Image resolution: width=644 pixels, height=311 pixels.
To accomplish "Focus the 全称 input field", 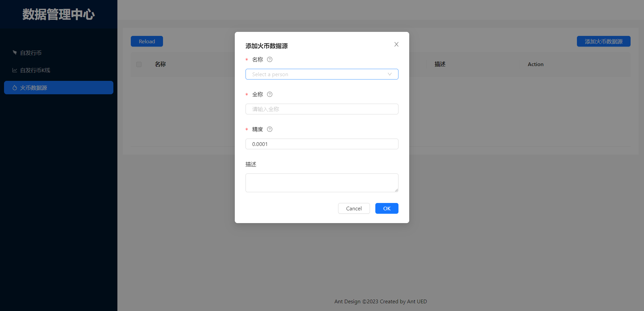I will (x=322, y=109).
